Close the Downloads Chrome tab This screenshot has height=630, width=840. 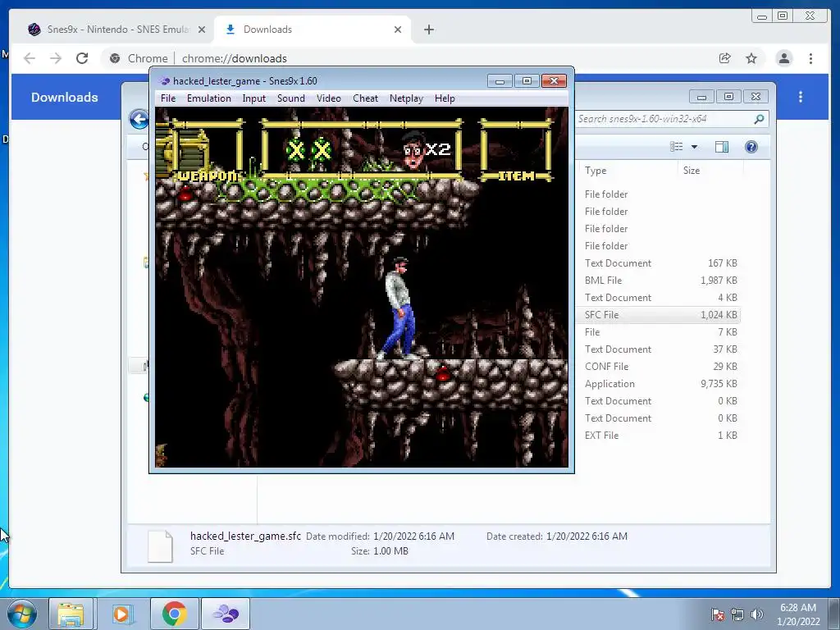click(398, 30)
